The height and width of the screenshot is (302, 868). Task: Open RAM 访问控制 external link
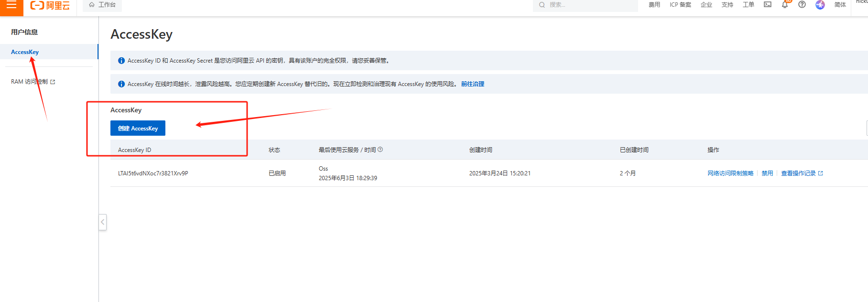tap(33, 82)
